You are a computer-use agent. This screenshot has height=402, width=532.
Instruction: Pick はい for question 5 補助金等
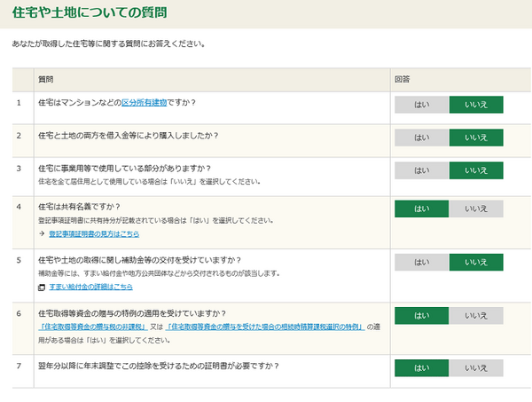coord(422,262)
